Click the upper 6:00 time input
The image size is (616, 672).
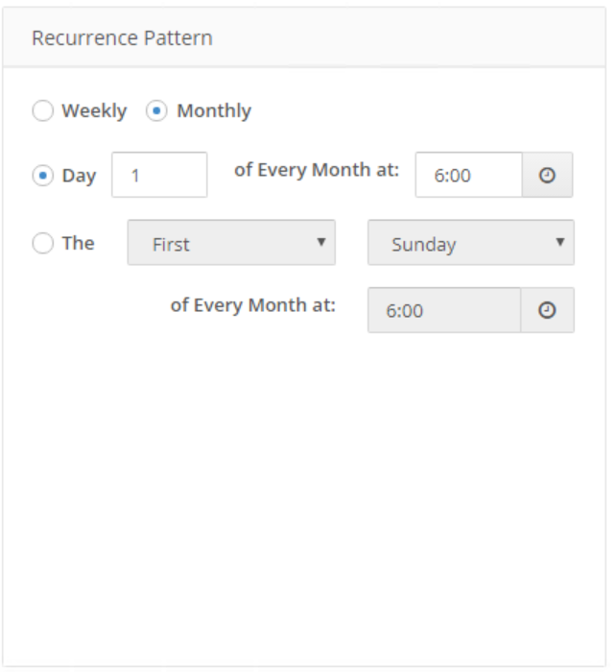pyautogui.click(x=468, y=176)
